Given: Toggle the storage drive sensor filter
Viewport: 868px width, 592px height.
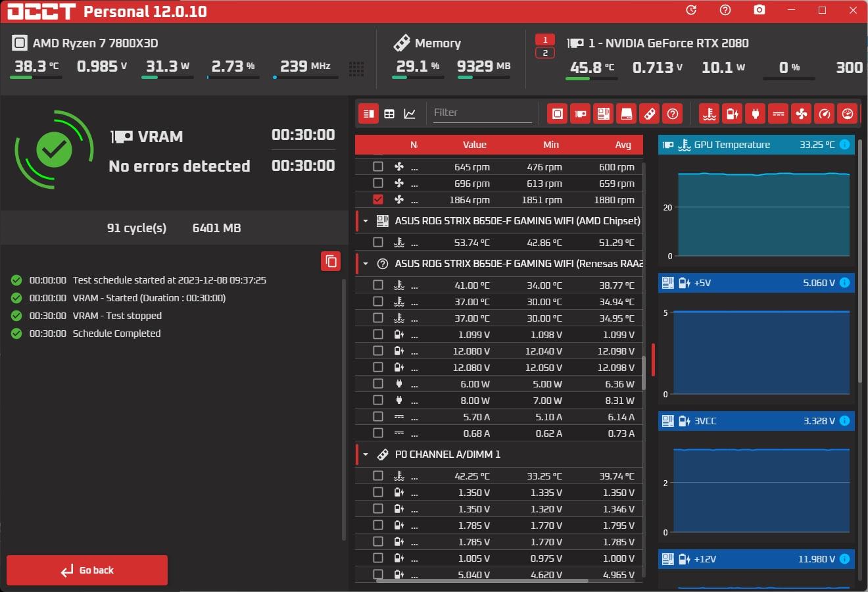Looking at the screenshot, I should point(627,114).
